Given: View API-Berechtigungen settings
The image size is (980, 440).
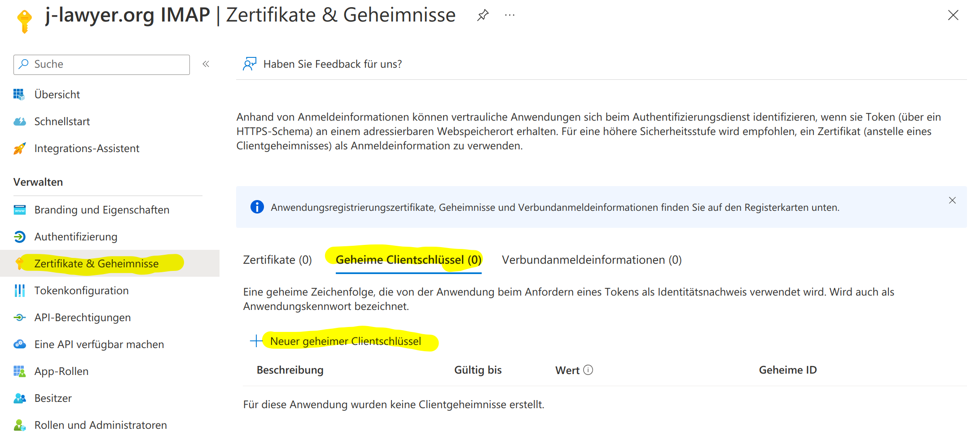Looking at the screenshot, I should point(82,317).
